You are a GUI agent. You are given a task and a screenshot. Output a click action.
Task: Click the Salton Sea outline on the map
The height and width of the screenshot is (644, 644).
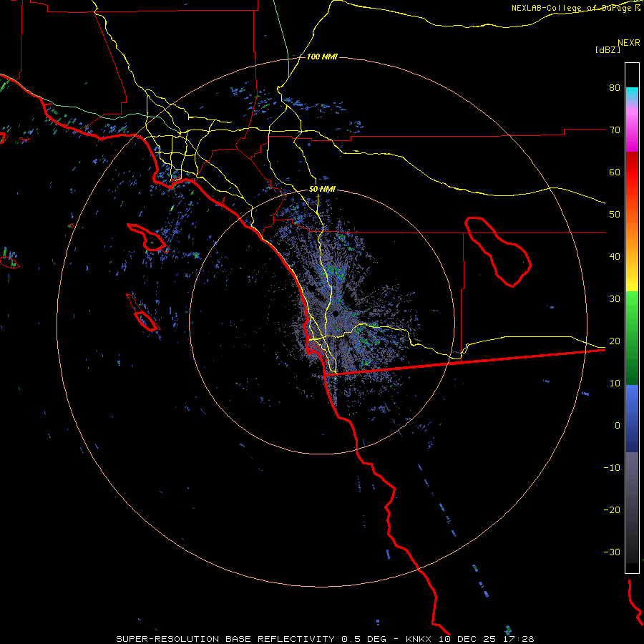(x=498, y=251)
